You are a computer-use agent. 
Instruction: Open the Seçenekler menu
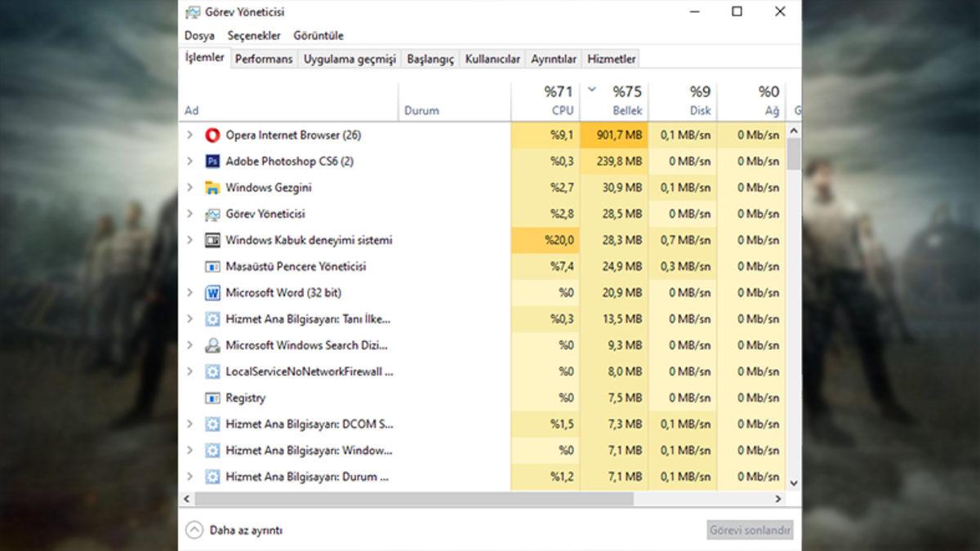click(254, 35)
